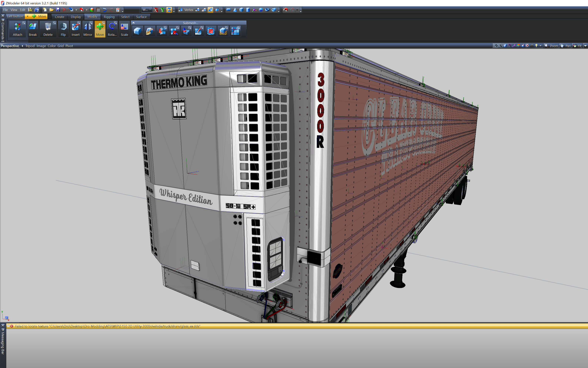Click the Undo arrow icon
The image size is (588, 368).
click(x=105, y=10)
